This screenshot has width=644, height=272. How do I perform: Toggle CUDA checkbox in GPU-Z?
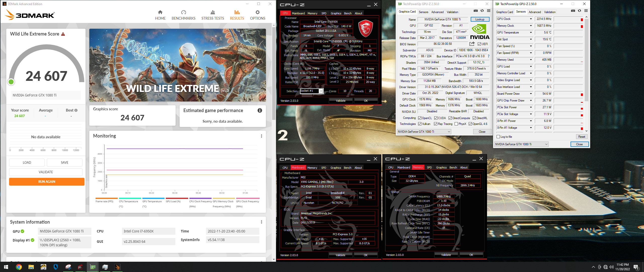pyautogui.click(x=436, y=118)
